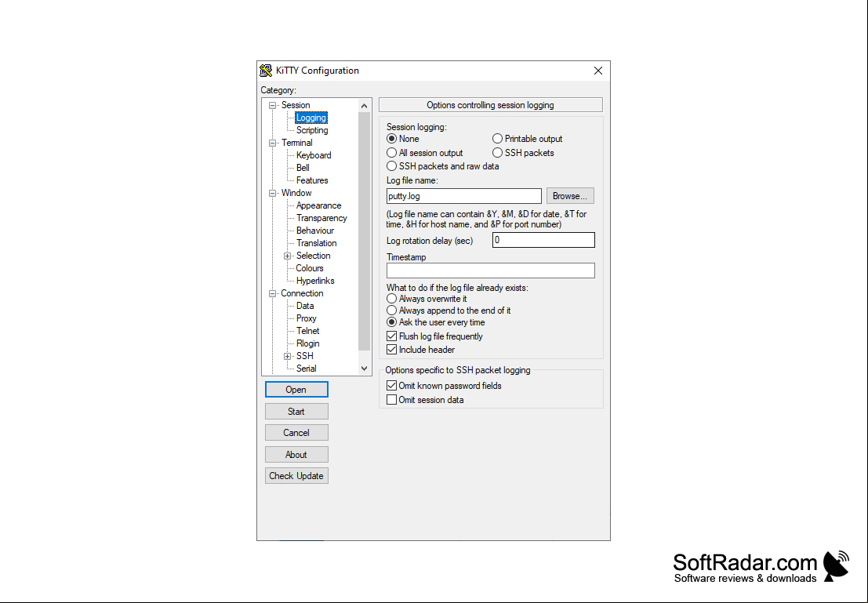
Task: Go to Keyboard settings
Action: point(314,155)
